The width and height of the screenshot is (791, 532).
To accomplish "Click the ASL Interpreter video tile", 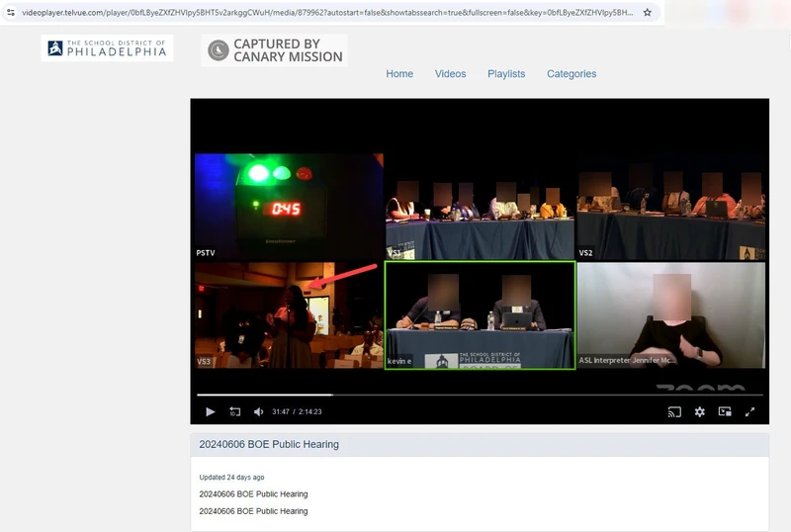I will coord(671,314).
